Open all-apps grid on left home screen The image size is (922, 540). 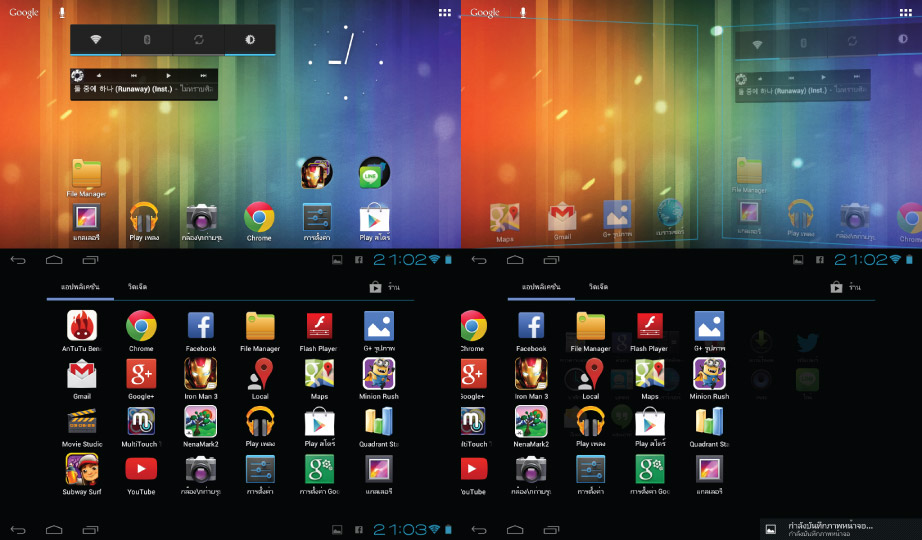click(x=445, y=12)
